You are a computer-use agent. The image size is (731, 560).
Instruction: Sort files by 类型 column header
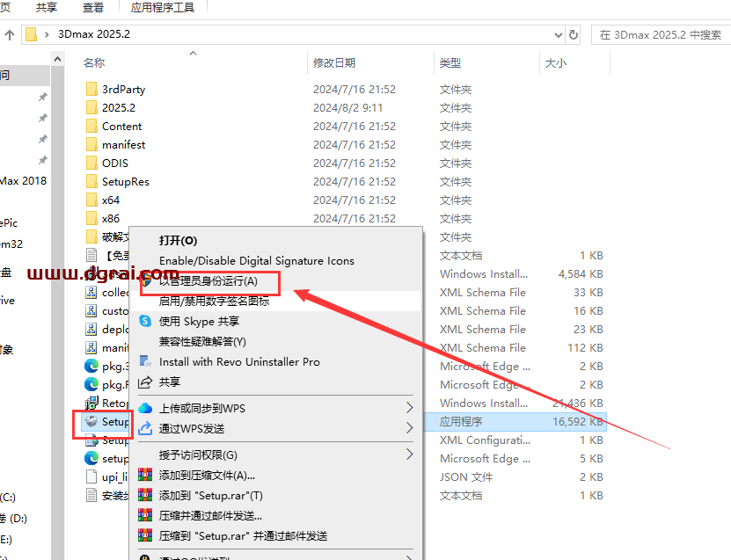point(450,63)
